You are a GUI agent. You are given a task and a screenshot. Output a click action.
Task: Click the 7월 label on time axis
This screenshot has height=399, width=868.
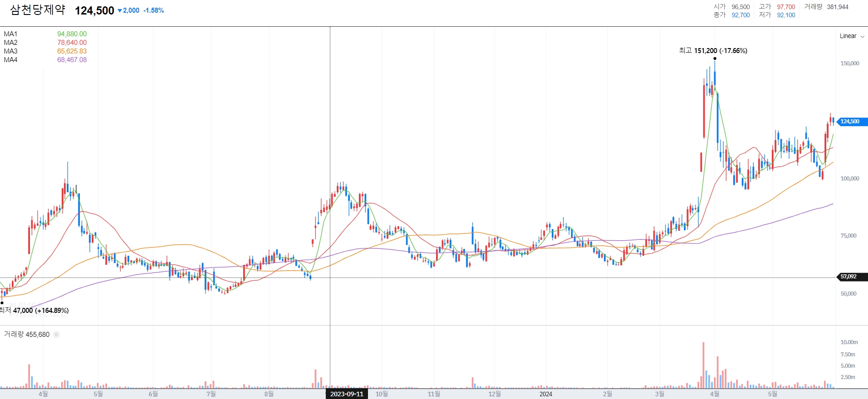click(211, 394)
